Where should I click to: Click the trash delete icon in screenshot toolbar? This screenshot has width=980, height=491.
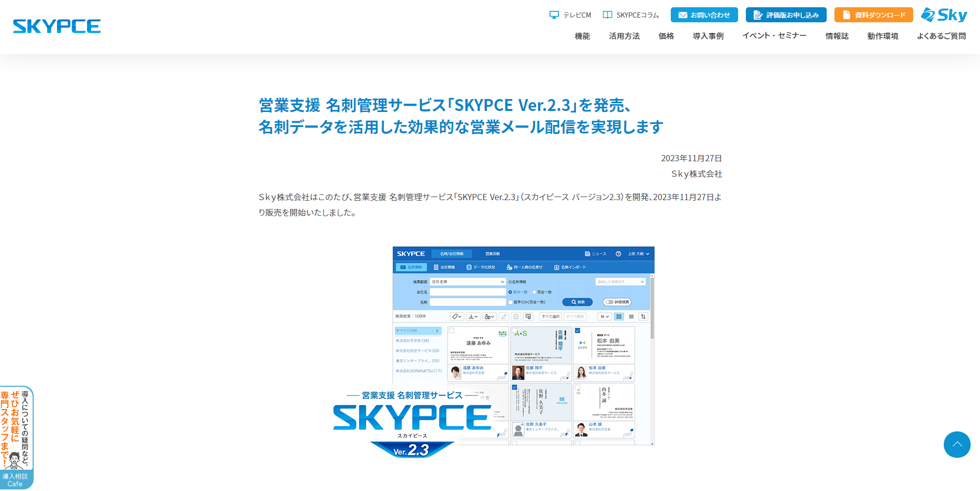coord(516,316)
